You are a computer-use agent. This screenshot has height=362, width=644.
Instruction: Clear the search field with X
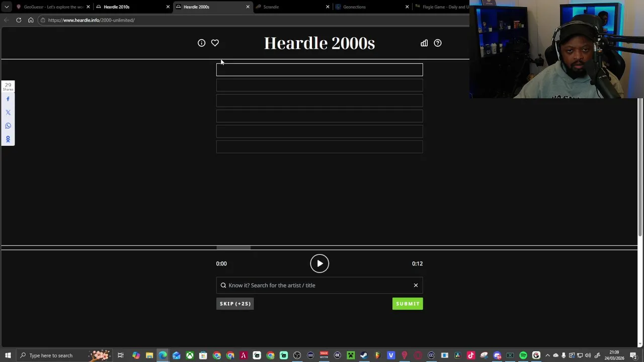pyautogui.click(x=416, y=285)
